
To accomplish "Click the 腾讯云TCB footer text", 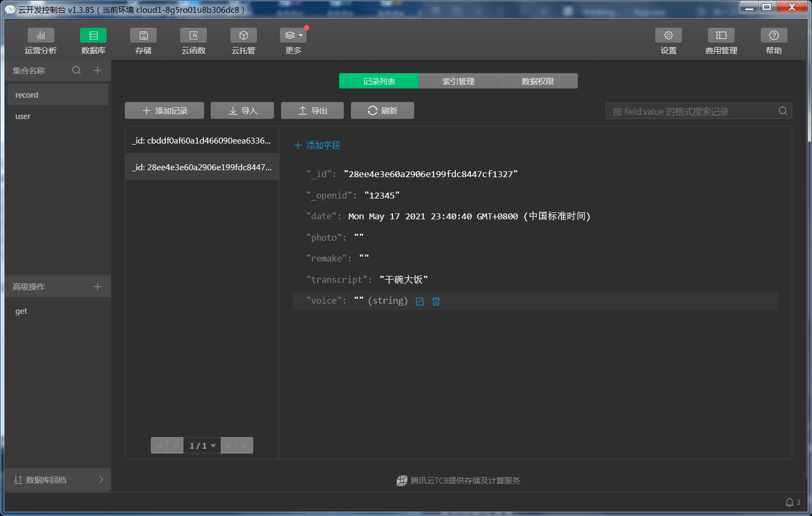I will tap(465, 480).
